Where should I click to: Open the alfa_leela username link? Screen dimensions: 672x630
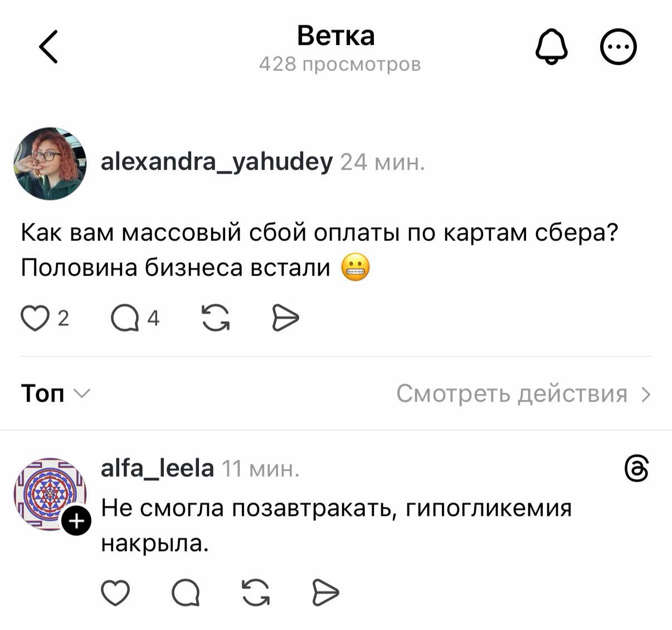157,468
